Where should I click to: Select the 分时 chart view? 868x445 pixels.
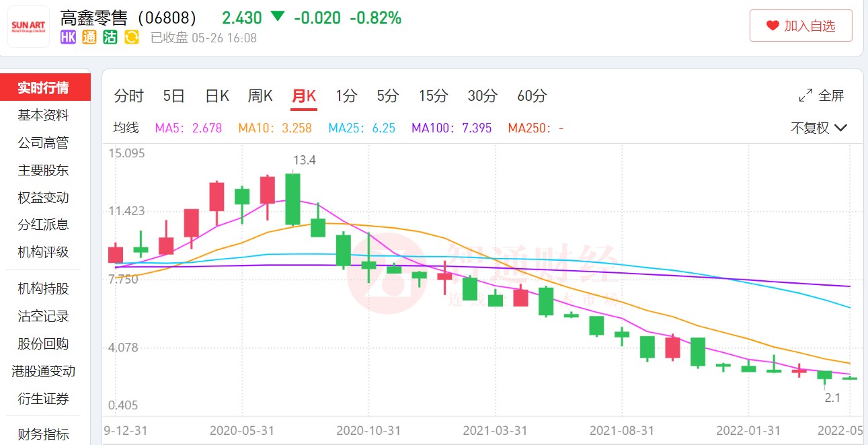[128, 96]
